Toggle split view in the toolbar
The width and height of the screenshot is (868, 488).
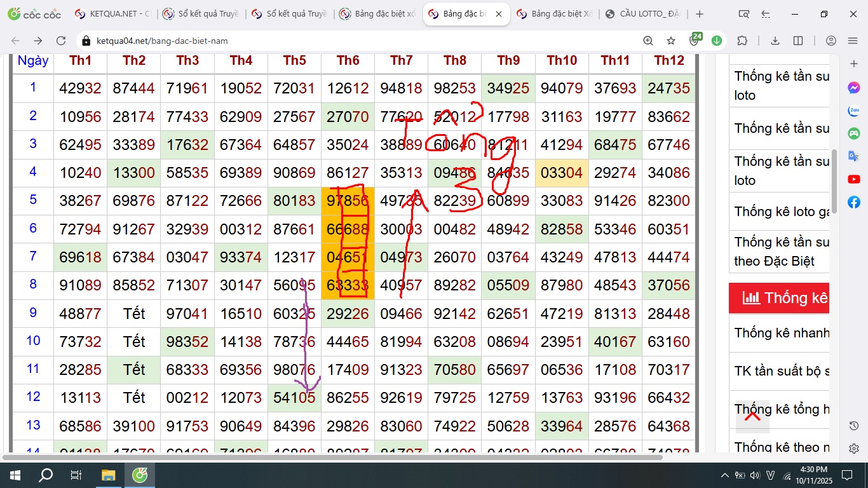click(798, 41)
